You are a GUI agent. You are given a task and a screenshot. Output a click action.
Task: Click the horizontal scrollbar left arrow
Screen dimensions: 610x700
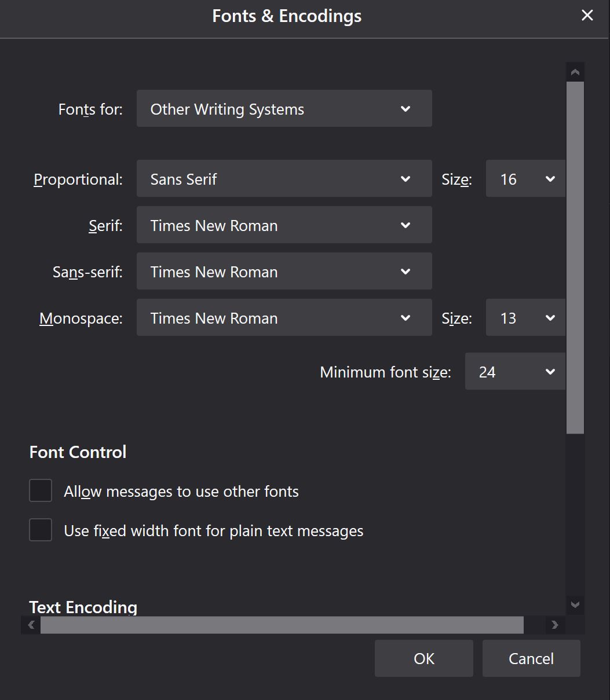click(x=31, y=625)
